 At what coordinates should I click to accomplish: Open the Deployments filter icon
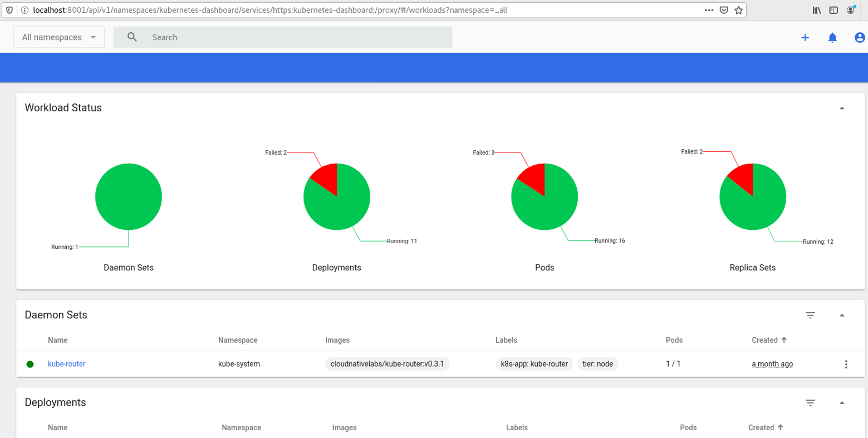coord(811,402)
